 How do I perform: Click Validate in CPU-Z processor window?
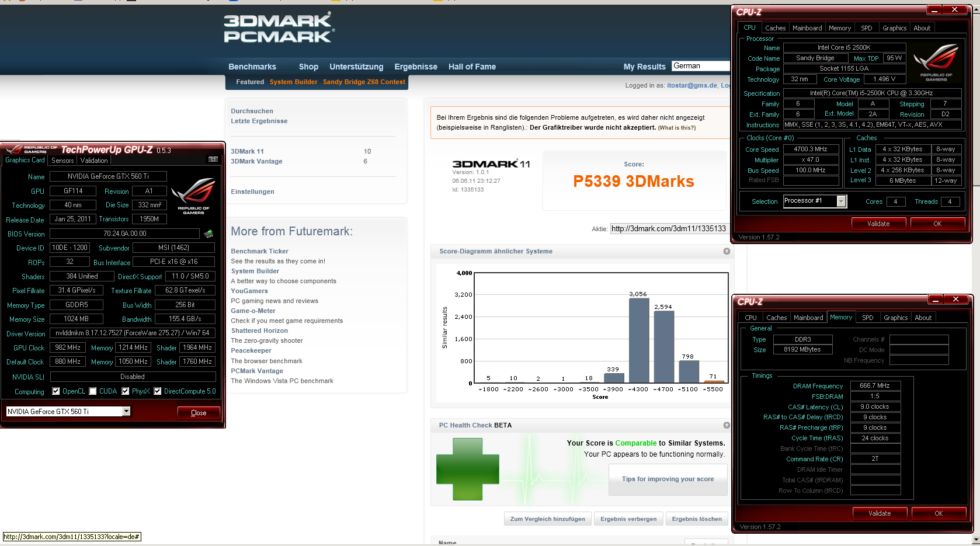(878, 224)
